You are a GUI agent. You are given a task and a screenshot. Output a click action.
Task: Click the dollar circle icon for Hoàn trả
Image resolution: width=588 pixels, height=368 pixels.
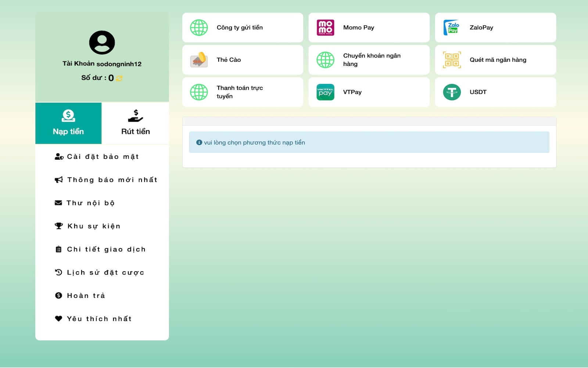coord(58,296)
